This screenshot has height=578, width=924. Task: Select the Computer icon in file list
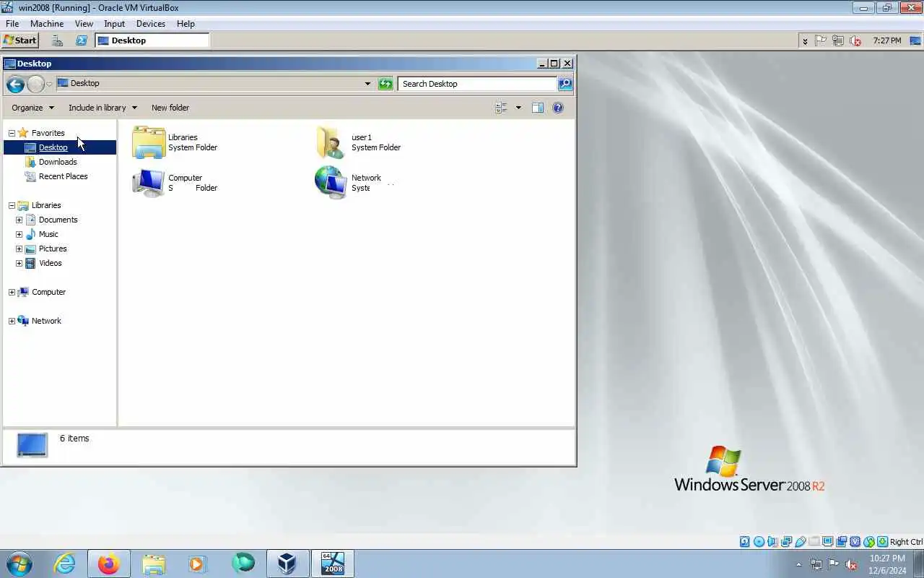tap(149, 183)
